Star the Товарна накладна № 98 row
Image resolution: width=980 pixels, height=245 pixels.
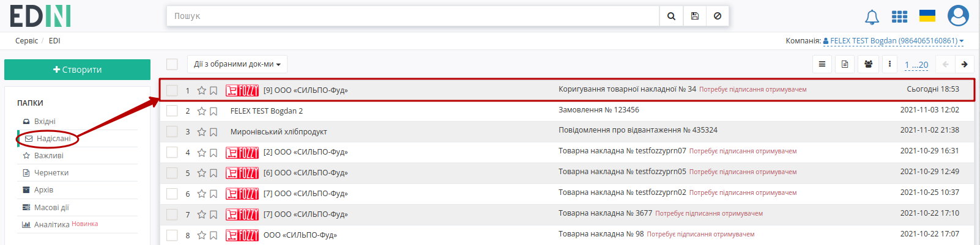(x=201, y=236)
